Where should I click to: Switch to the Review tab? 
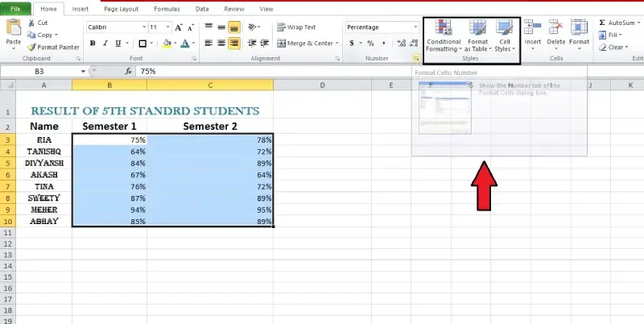pos(234,9)
